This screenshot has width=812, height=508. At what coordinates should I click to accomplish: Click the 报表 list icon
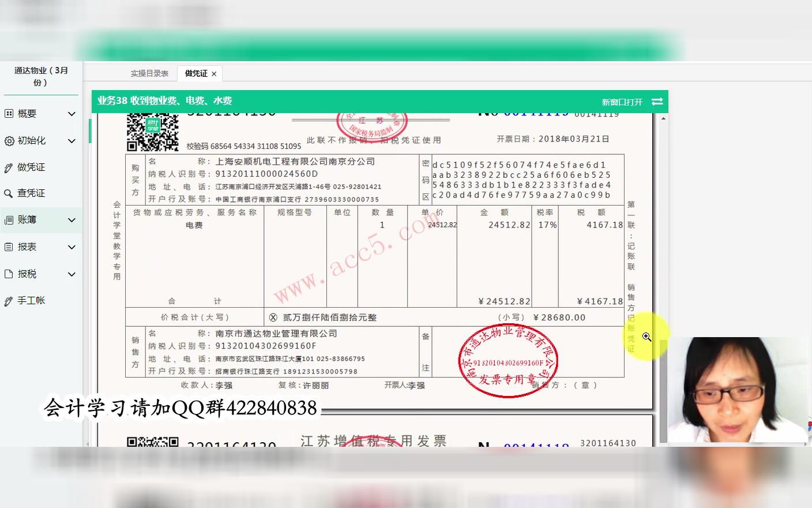[x=9, y=247]
